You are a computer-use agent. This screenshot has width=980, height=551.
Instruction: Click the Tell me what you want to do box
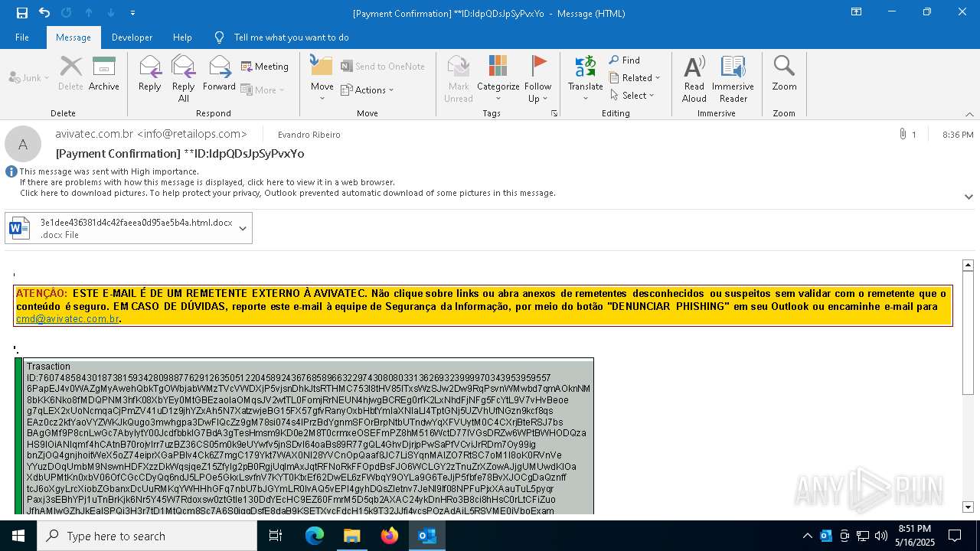pos(291,37)
